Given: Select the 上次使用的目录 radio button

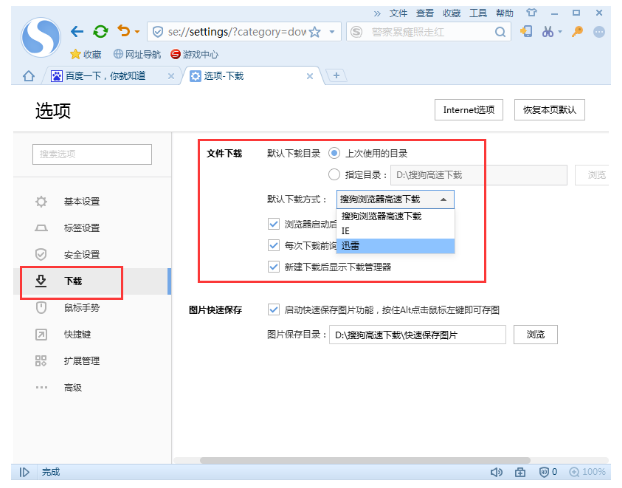Looking at the screenshot, I should click(x=334, y=153).
